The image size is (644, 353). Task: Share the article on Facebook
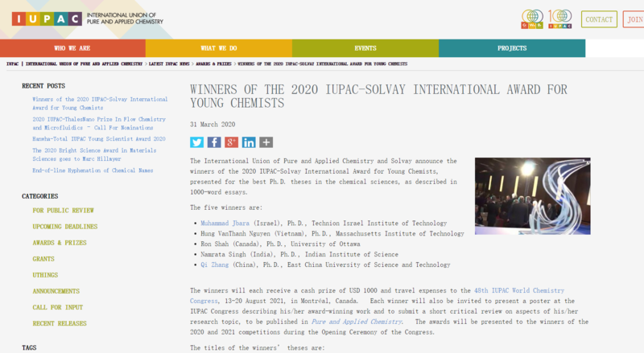(214, 142)
